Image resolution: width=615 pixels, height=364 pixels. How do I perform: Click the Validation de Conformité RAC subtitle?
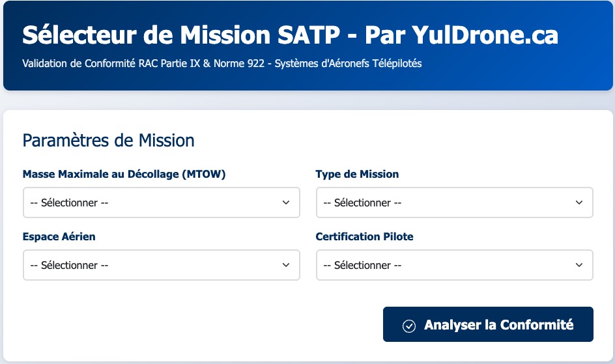click(222, 63)
